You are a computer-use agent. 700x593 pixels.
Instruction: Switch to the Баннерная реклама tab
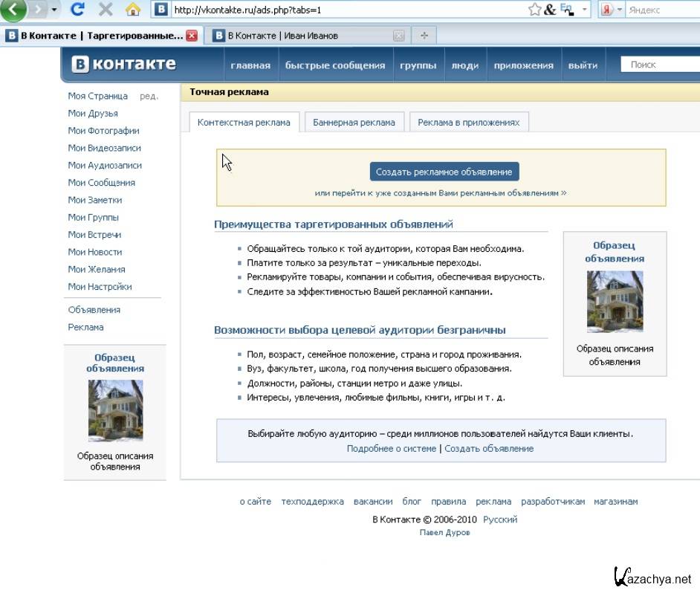click(354, 123)
